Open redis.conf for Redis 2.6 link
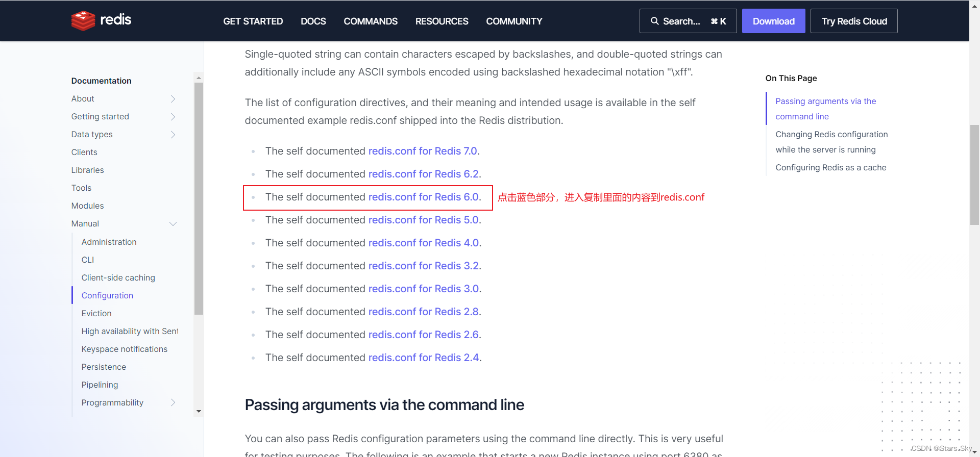The height and width of the screenshot is (457, 980). tap(424, 335)
